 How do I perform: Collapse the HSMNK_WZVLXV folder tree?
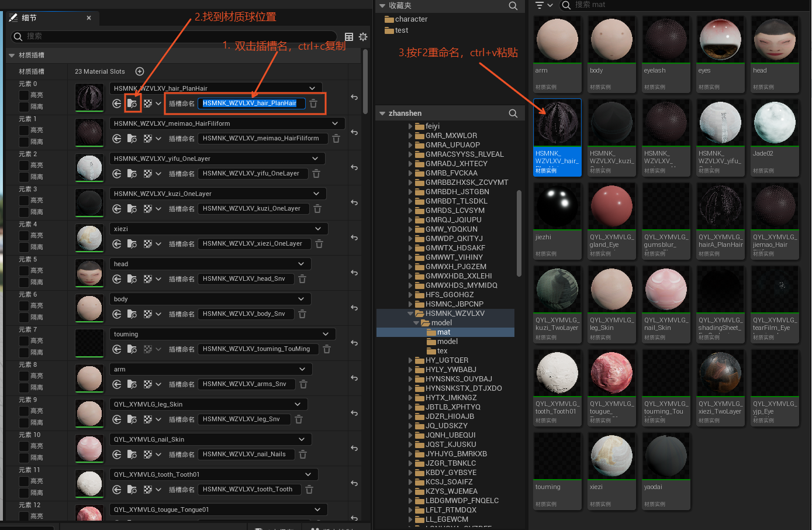click(x=410, y=314)
